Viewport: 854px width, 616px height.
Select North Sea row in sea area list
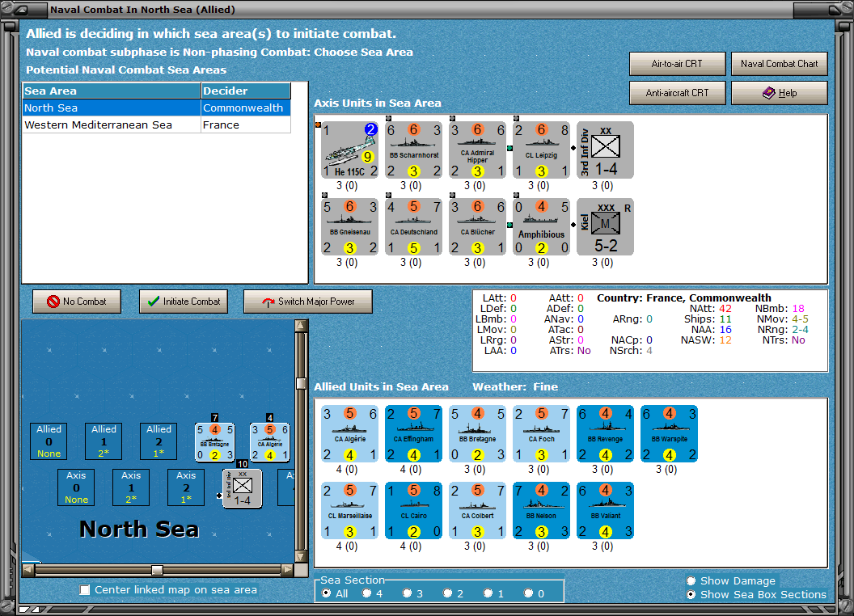(x=157, y=108)
